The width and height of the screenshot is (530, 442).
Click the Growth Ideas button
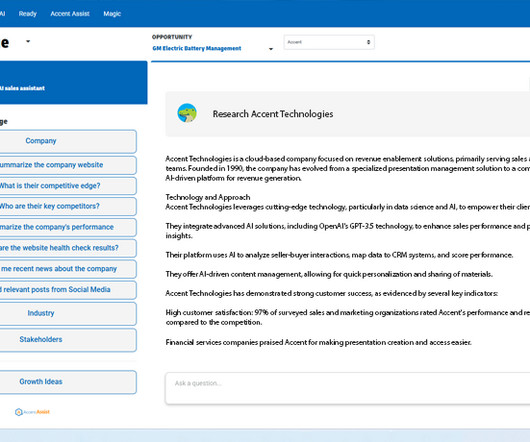[x=68, y=382]
